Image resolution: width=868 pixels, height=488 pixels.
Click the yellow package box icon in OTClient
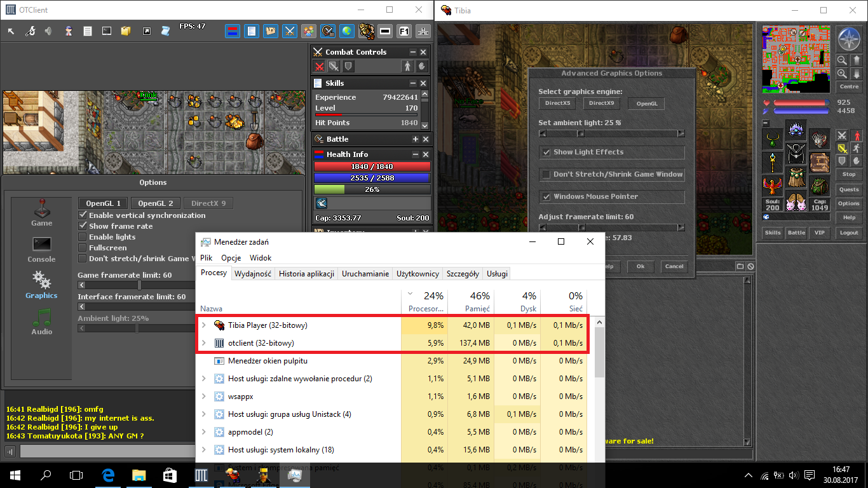126,30
